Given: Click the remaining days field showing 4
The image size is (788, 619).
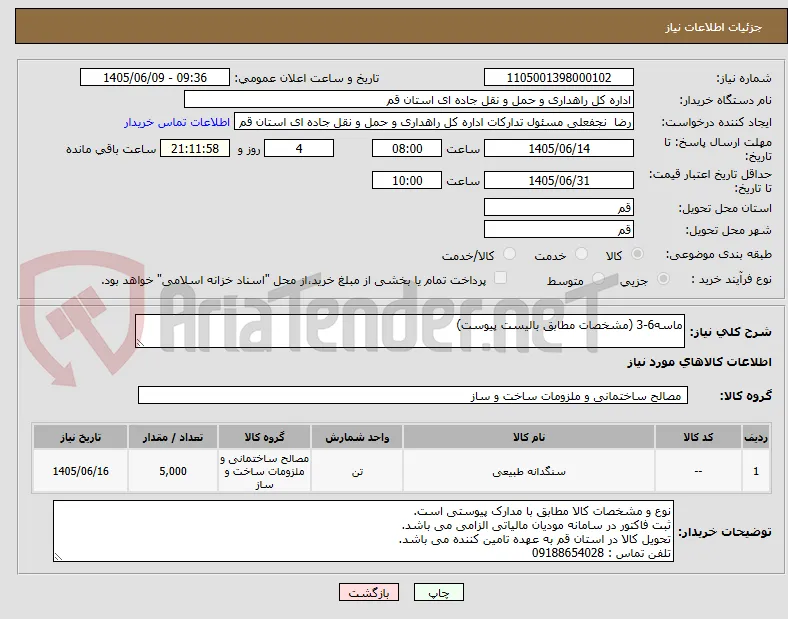Looking at the screenshot, I should coord(299,149).
